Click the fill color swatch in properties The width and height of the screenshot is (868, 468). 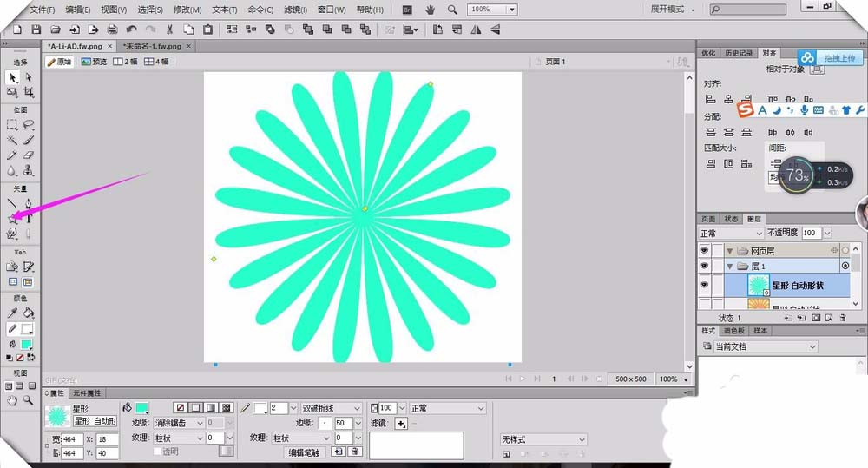click(141, 408)
